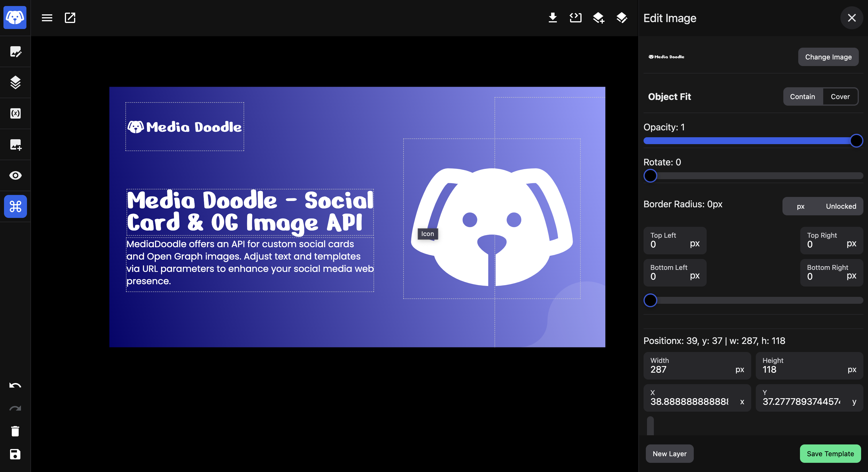Adjust the border radius slider
868x472 pixels.
coord(753,300)
